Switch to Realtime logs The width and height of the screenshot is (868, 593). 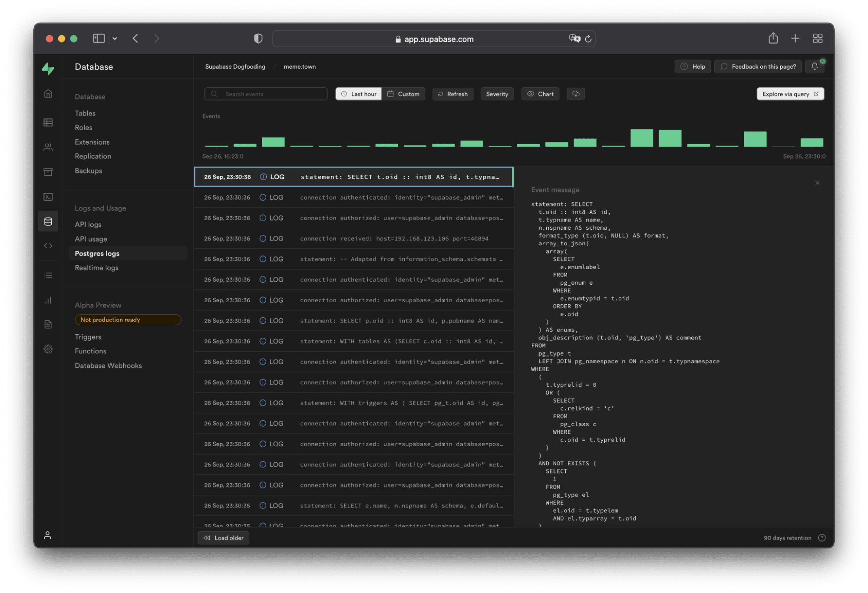(x=96, y=268)
